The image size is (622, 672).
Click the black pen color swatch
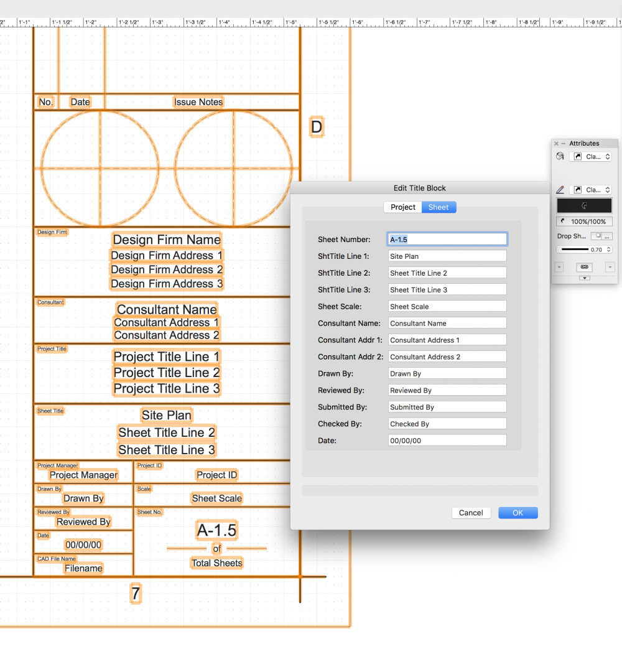pos(584,206)
